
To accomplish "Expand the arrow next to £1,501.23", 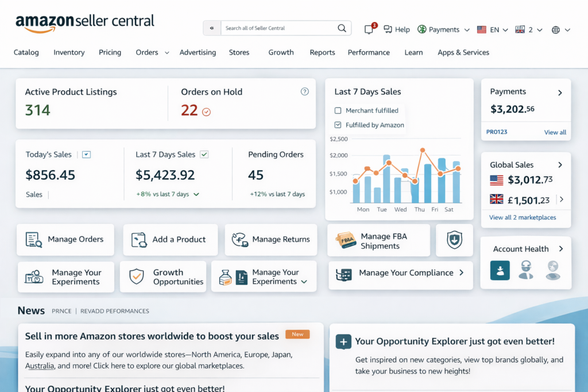I will tap(562, 199).
